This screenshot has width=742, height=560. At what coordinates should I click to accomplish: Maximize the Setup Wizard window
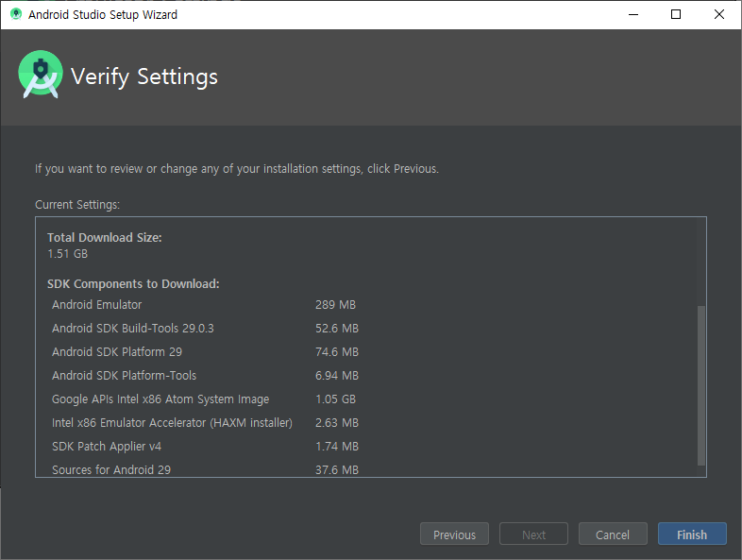pyautogui.click(x=676, y=15)
